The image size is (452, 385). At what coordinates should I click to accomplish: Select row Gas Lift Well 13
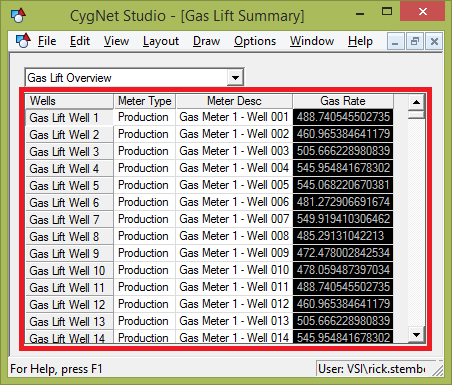click(69, 322)
